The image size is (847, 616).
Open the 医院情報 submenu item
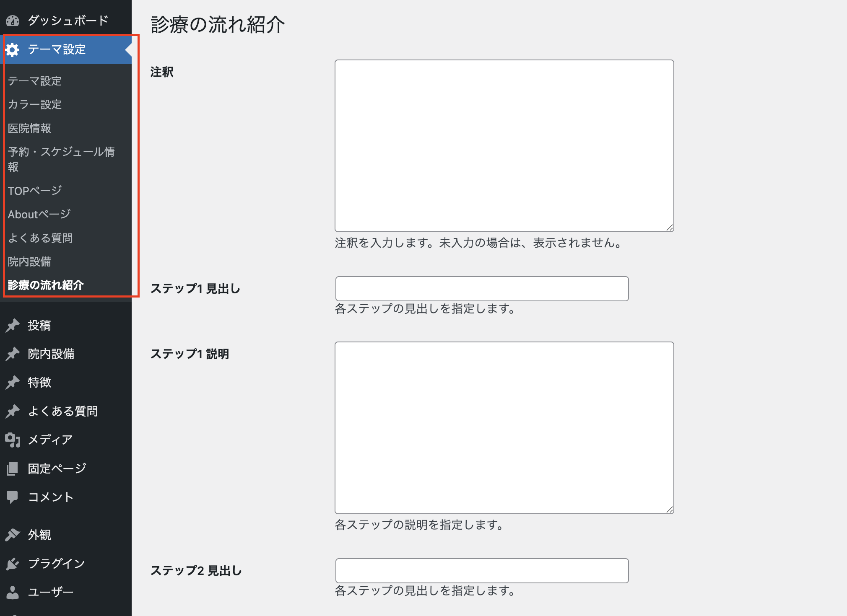[x=29, y=128]
